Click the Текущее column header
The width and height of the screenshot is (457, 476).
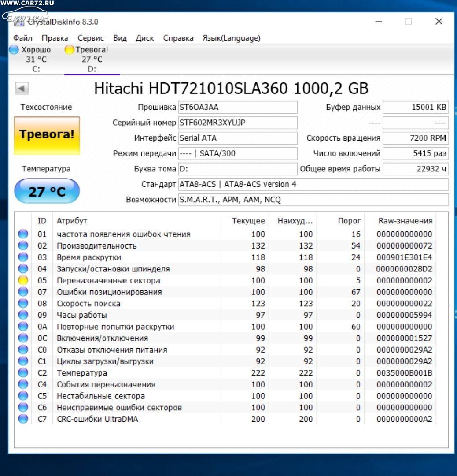[x=248, y=221]
